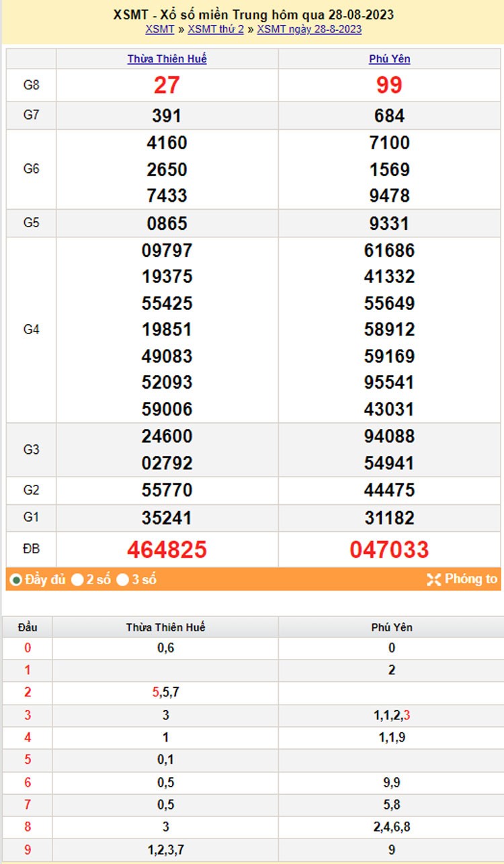The height and width of the screenshot is (864, 504).
Task: Click the red G8 number 99
Action: click(x=389, y=85)
